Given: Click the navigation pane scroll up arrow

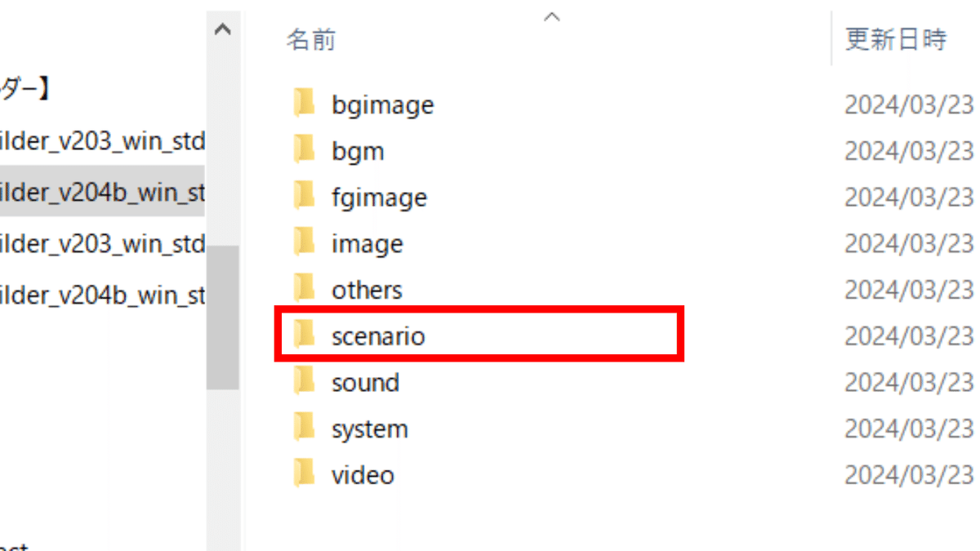Looking at the screenshot, I should click(222, 29).
